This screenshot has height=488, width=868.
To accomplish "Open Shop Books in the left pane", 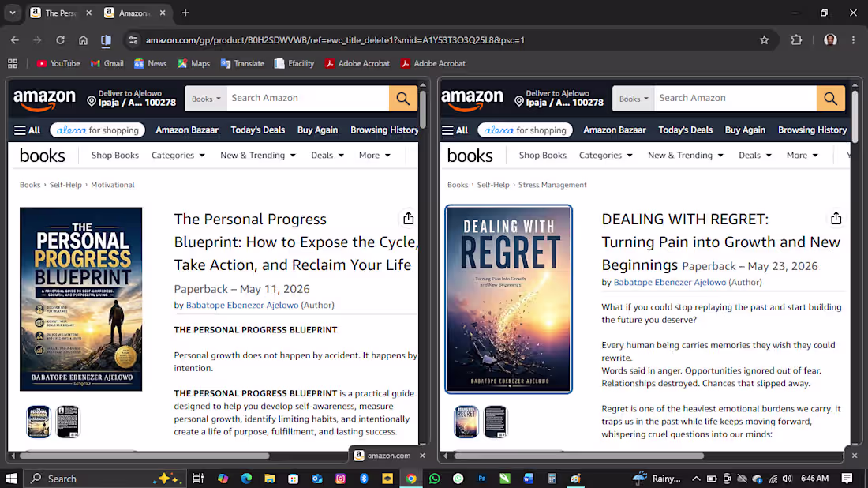I will pyautogui.click(x=115, y=155).
